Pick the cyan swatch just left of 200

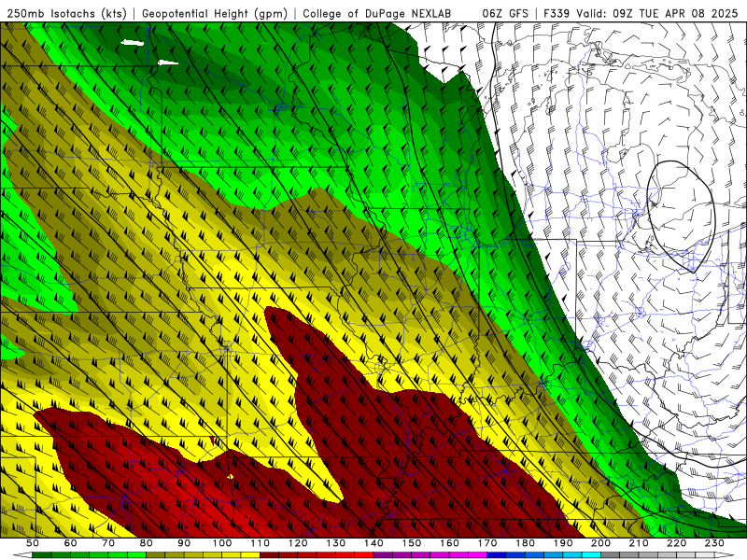point(591,555)
